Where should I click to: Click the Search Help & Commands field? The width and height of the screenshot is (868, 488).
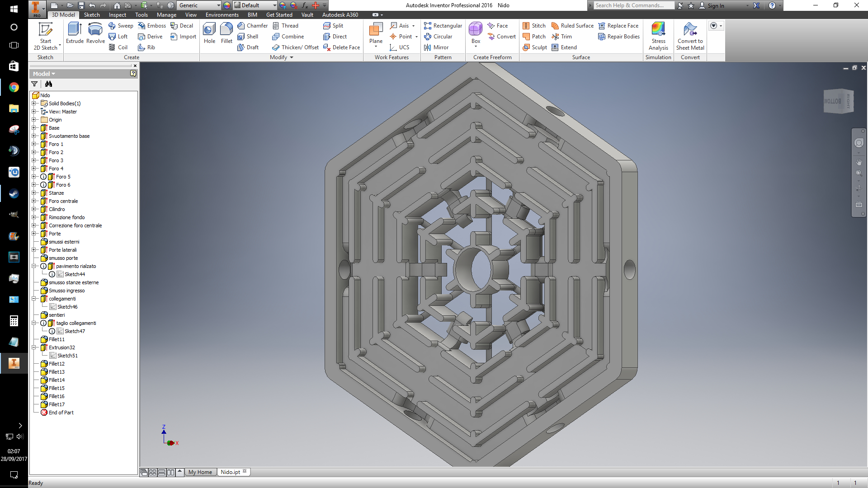[x=633, y=5]
